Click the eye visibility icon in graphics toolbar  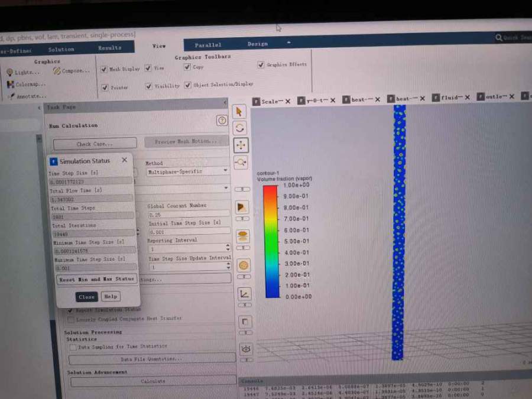(x=246, y=349)
